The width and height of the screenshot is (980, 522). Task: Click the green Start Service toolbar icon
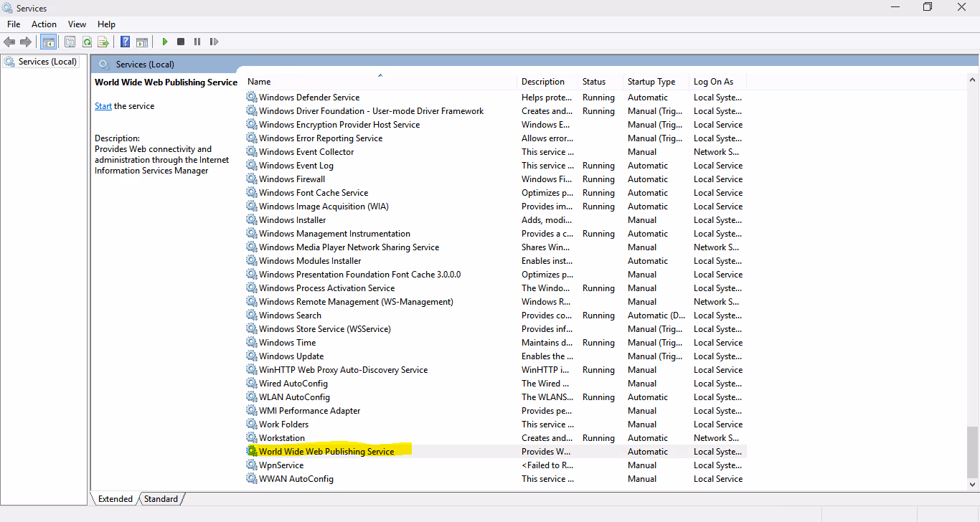point(165,41)
